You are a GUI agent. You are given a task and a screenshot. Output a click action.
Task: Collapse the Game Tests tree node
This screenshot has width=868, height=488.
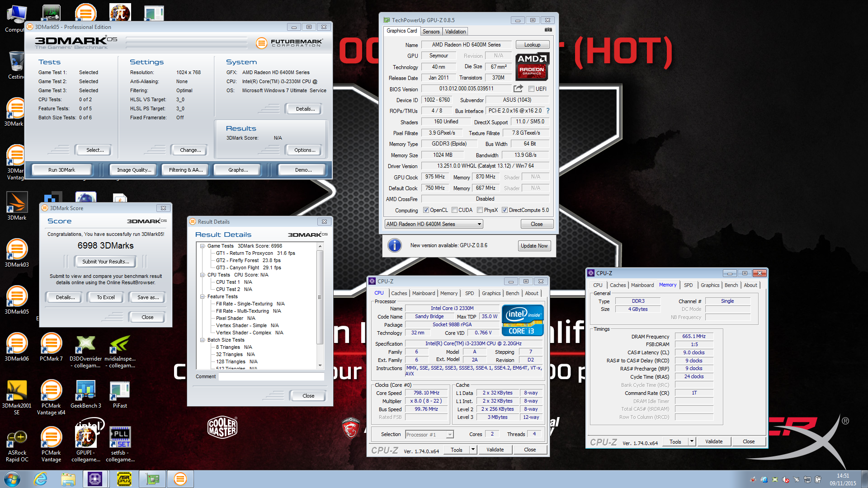202,246
